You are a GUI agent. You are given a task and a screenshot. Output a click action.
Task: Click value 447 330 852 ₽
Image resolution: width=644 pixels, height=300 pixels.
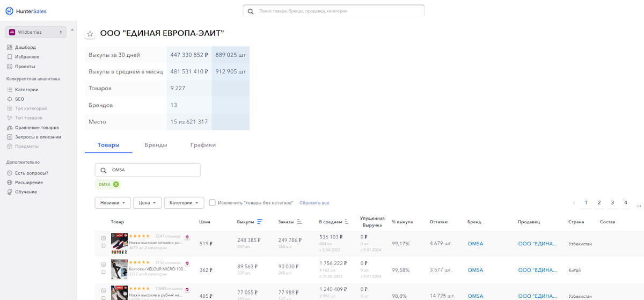point(189,55)
